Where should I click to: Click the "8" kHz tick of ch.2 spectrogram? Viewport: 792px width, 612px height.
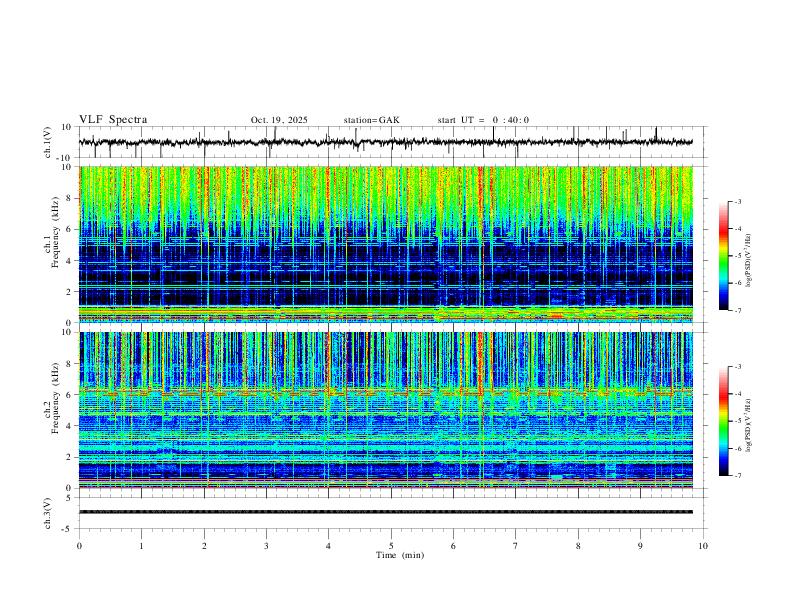point(70,364)
